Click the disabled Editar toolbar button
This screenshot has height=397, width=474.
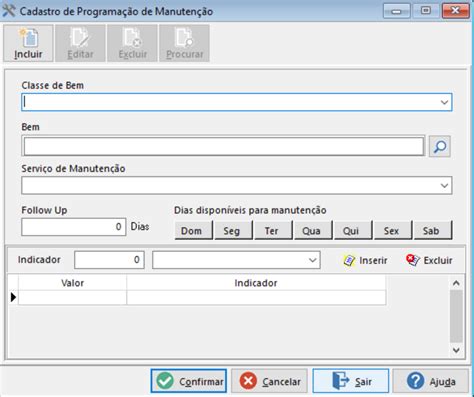coord(80,43)
